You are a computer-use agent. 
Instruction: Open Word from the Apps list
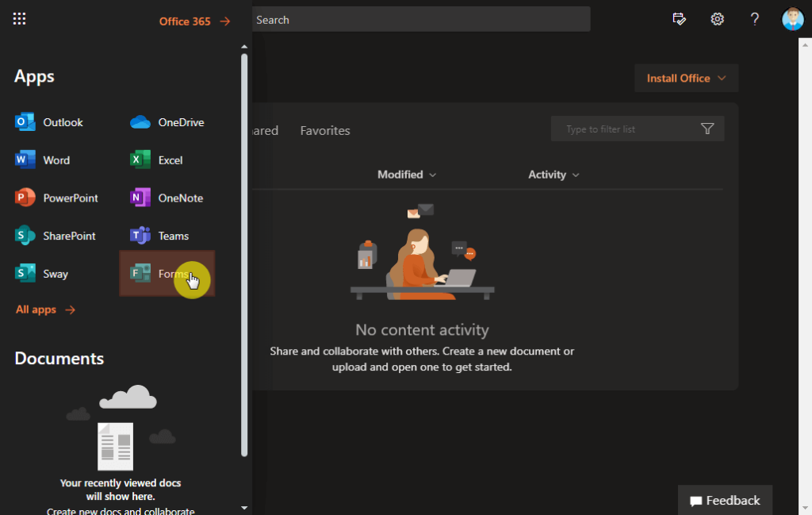[x=43, y=160]
